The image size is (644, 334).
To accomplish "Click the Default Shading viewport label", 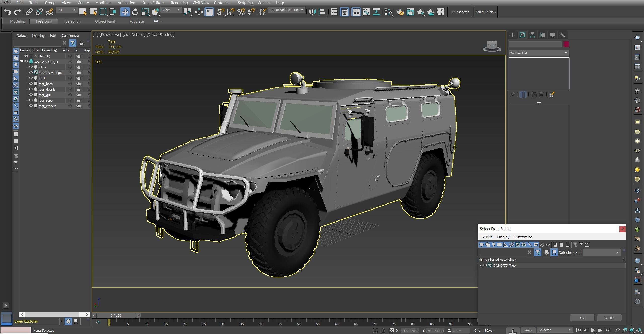I will (160, 35).
